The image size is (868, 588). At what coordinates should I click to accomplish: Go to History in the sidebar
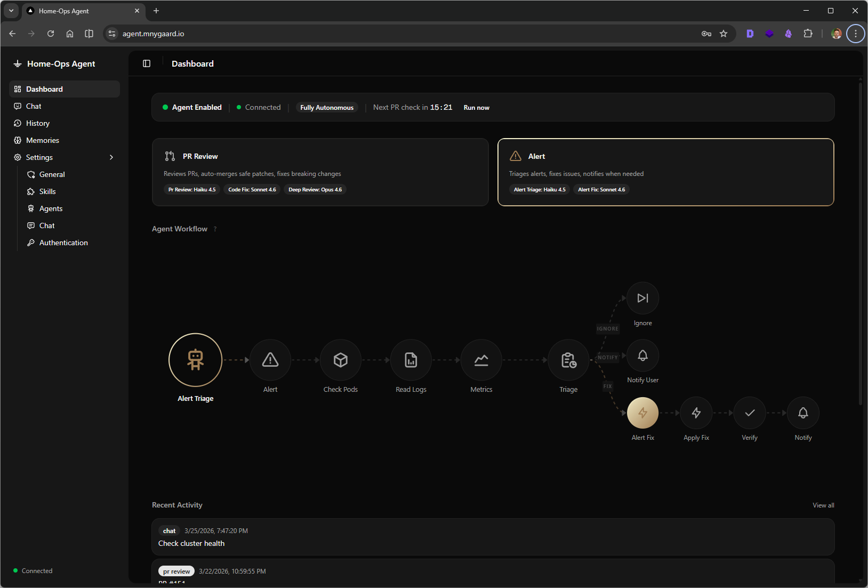[x=65, y=123]
